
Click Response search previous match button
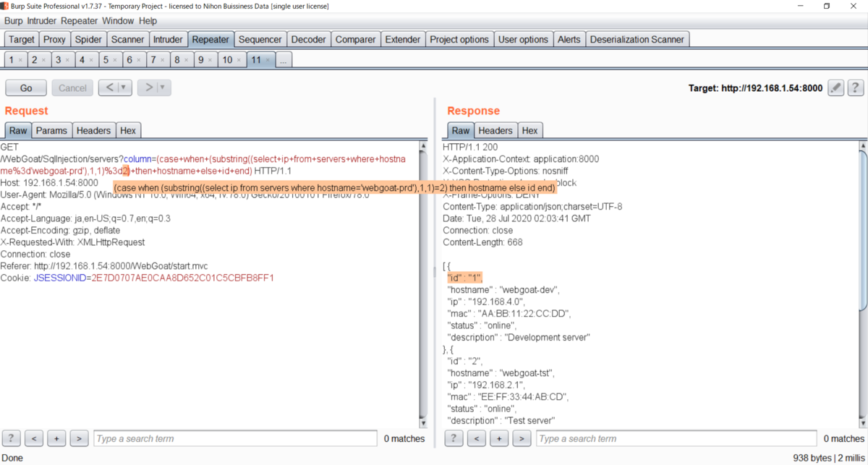click(x=476, y=438)
